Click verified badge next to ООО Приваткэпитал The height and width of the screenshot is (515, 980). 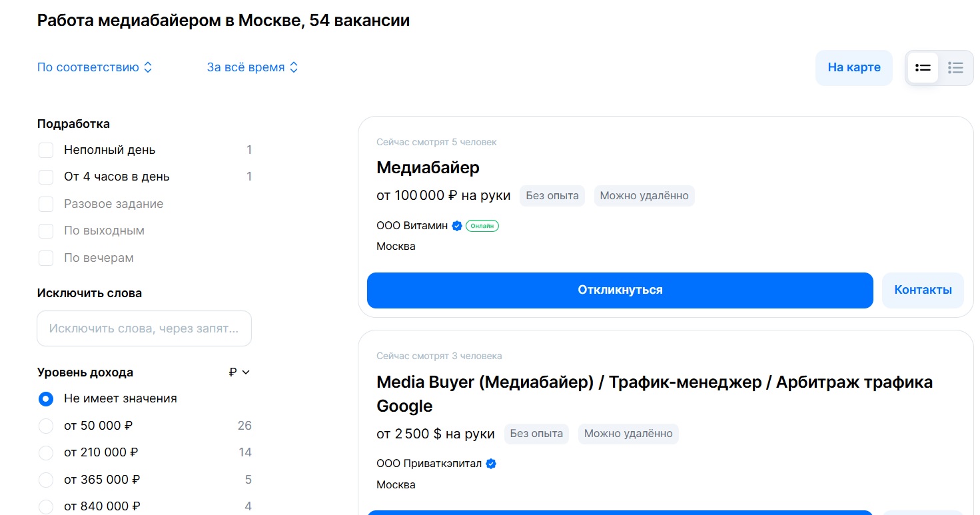[491, 464]
